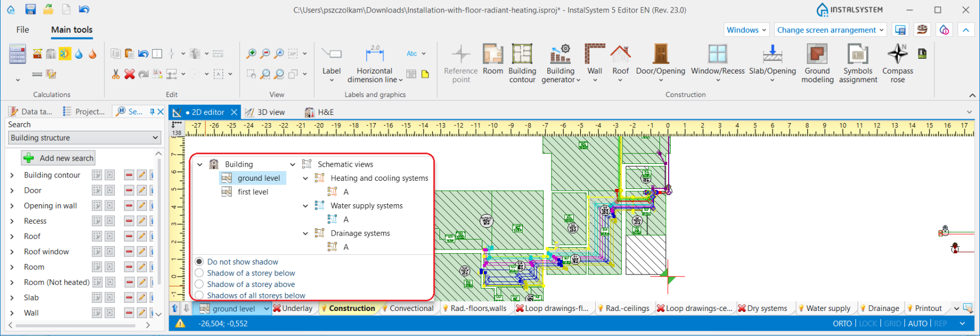Open the File menu
980x336 pixels.
click(x=22, y=30)
